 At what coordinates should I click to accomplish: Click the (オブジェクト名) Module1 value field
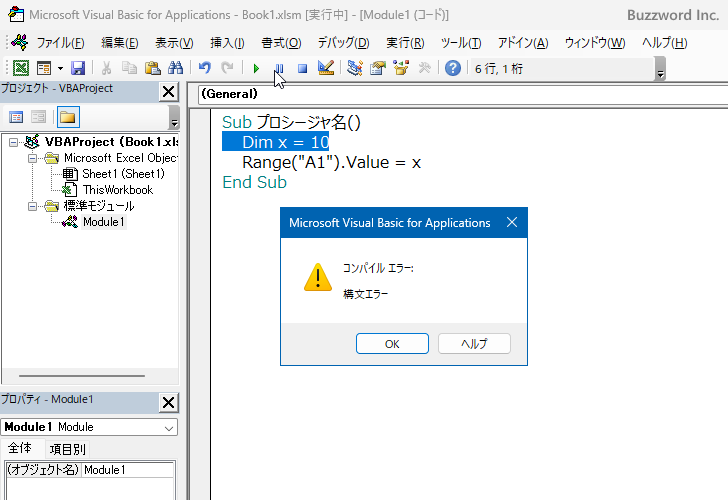[x=128, y=470]
